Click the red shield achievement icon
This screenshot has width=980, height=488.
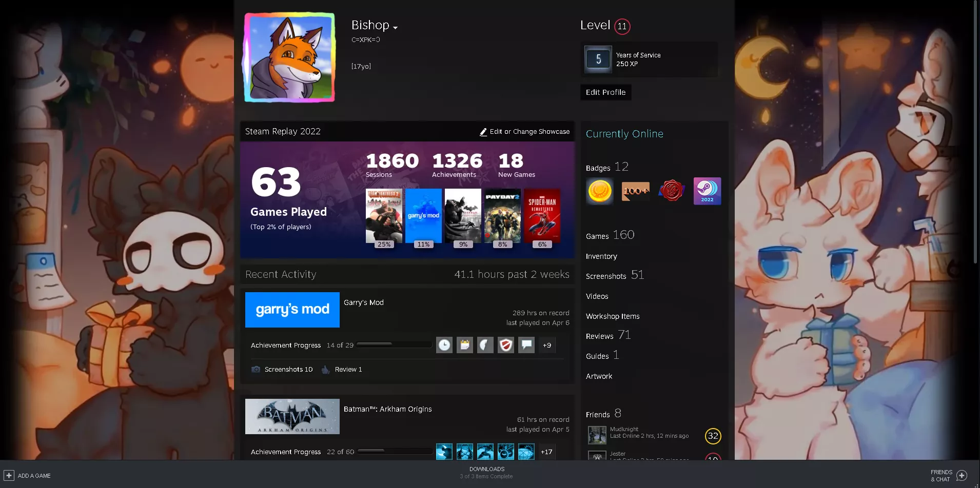pos(505,345)
